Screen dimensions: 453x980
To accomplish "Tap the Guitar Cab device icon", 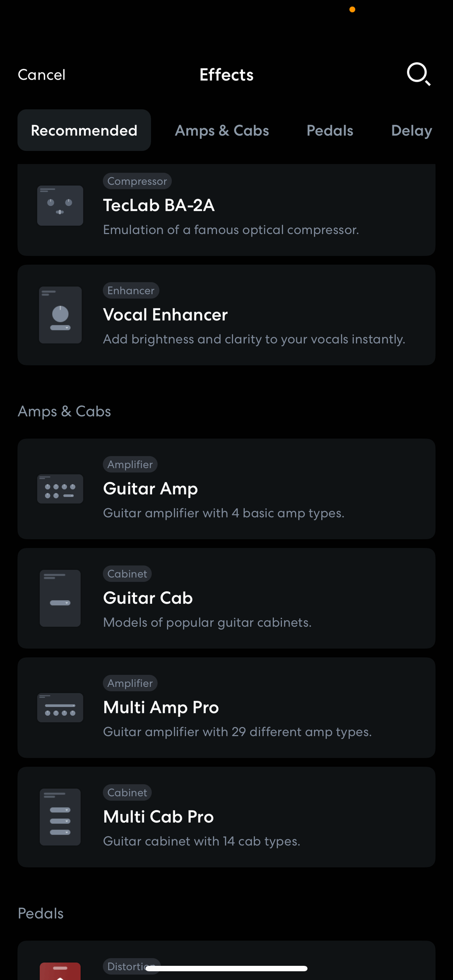I will 60,598.
